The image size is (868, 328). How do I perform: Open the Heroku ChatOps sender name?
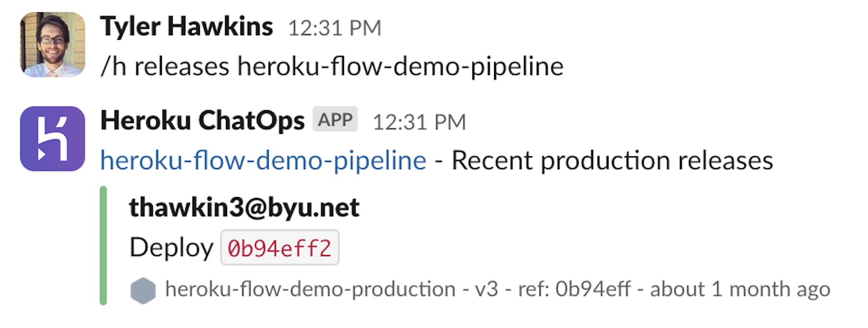coord(202,121)
